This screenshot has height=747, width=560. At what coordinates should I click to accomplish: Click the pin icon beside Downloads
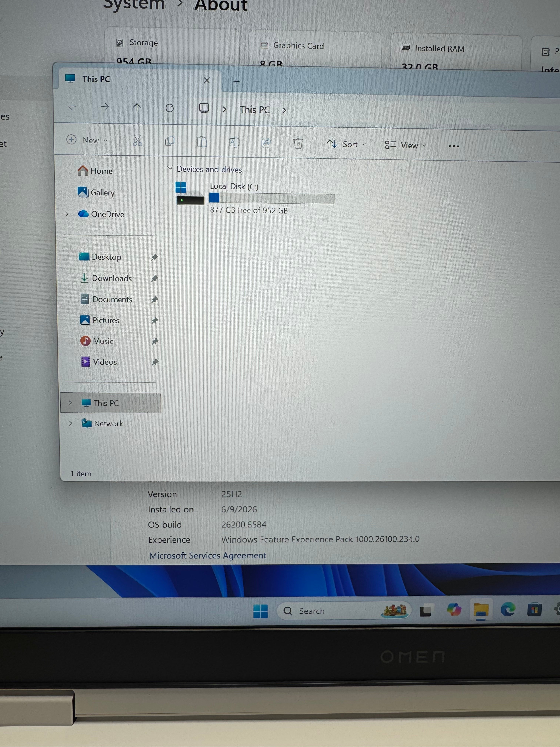pos(155,279)
